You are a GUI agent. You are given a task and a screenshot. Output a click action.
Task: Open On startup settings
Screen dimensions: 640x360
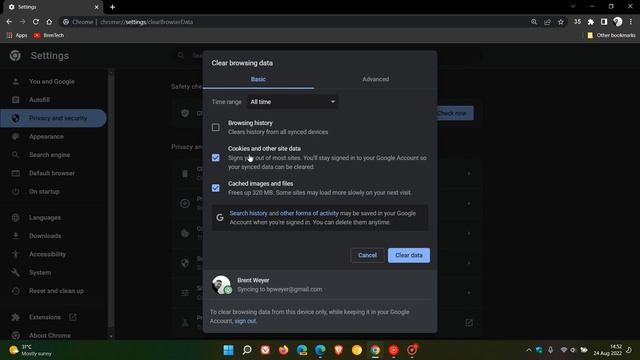(44, 191)
